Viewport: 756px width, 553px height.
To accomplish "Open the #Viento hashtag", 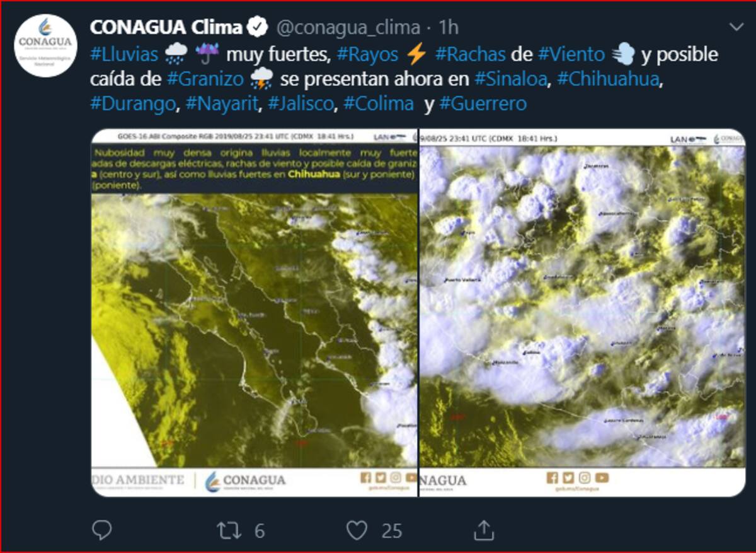I will (571, 54).
